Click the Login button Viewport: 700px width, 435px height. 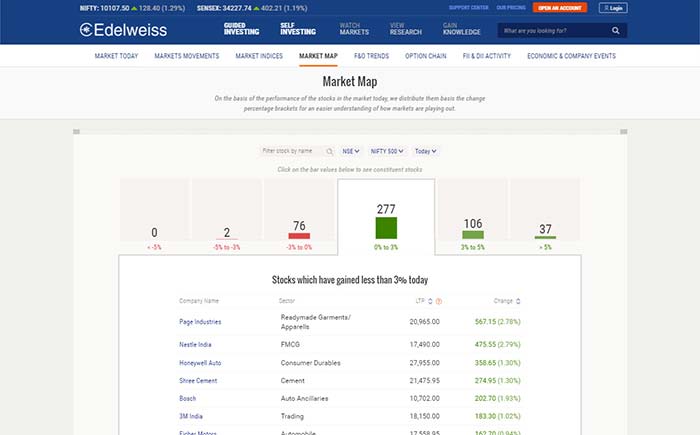click(613, 8)
